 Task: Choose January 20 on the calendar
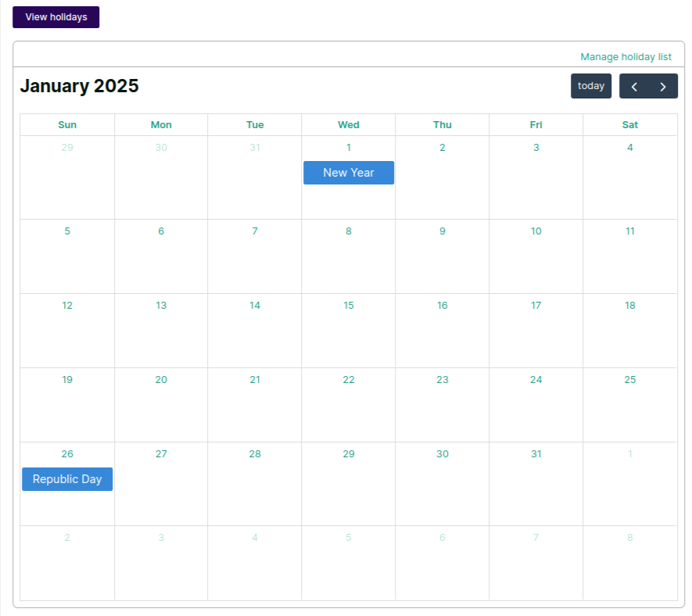(x=161, y=380)
